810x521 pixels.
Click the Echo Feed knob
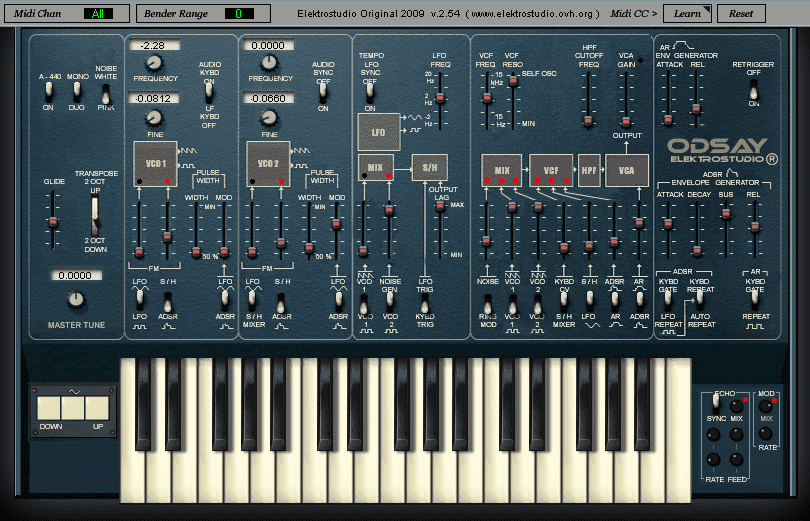(x=737, y=460)
